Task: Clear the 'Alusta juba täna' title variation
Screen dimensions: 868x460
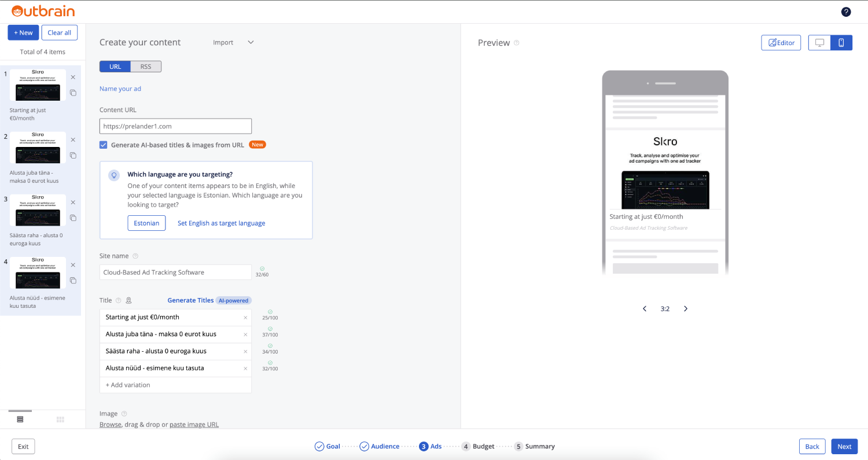Action: coord(245,334)
